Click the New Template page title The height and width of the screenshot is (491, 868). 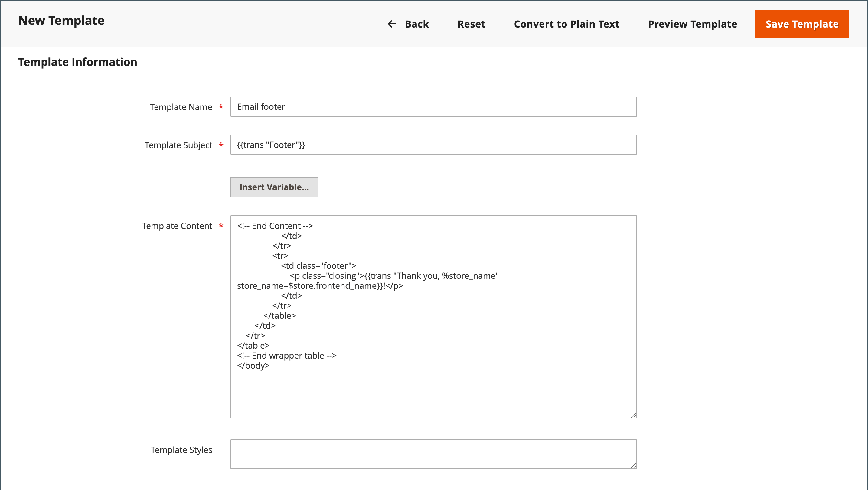click(61, 21)
